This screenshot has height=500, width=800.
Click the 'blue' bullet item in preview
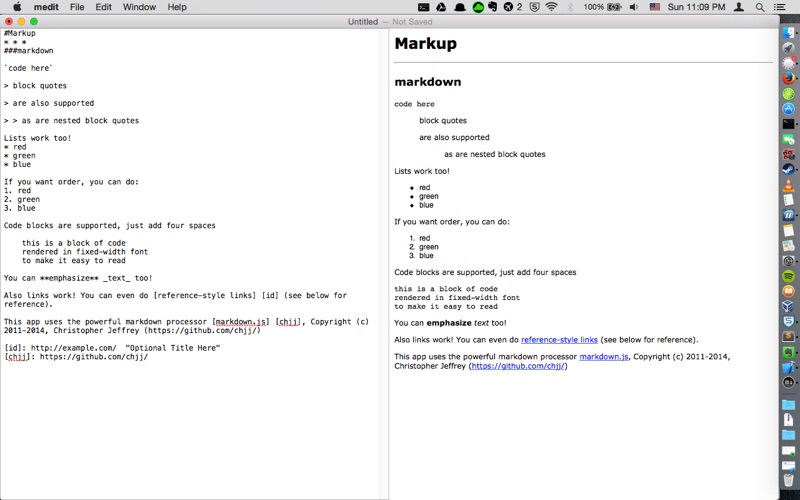coord(426,205)
